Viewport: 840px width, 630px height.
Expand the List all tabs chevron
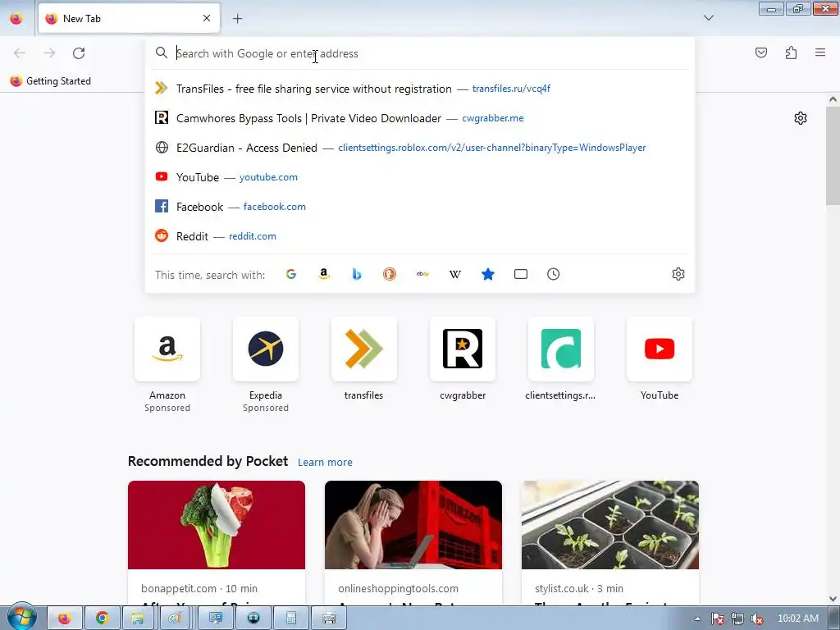tap(709, 18)
